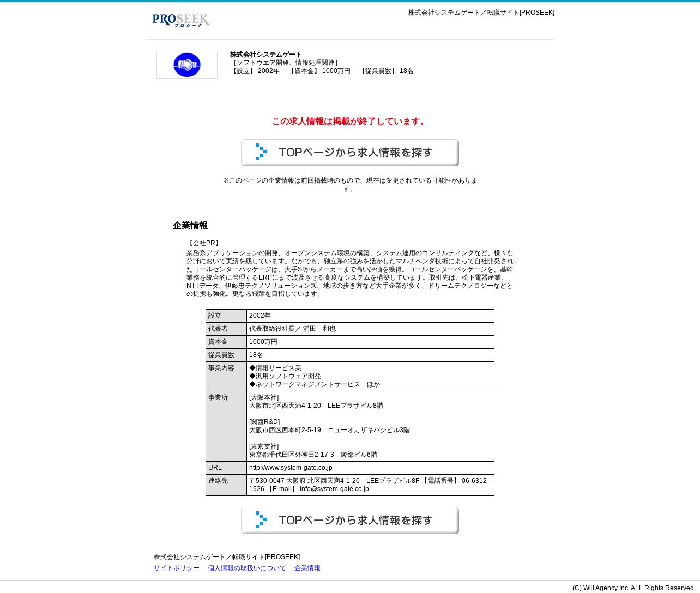Click the 18名 table cell
700x593 pixels.
pos(370,355)
